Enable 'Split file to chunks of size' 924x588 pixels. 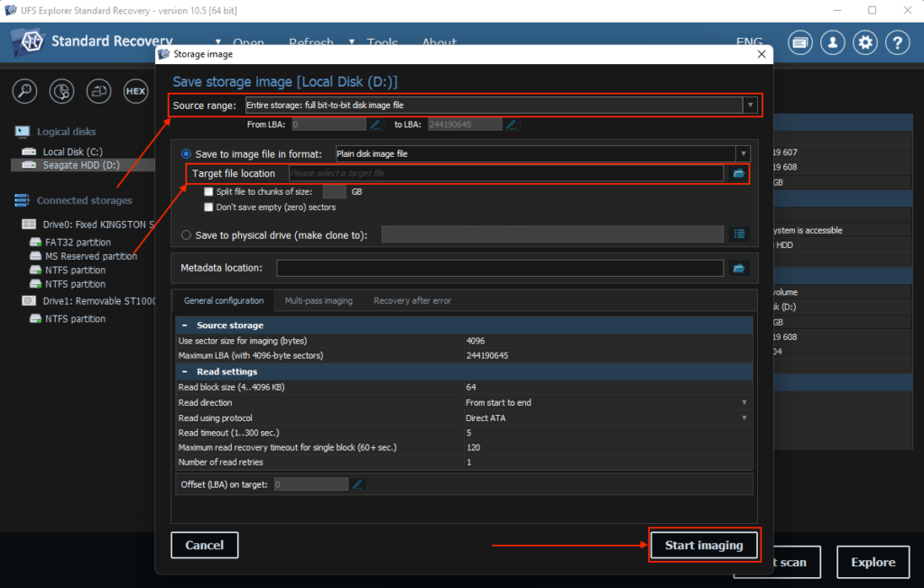click(208, 191)
